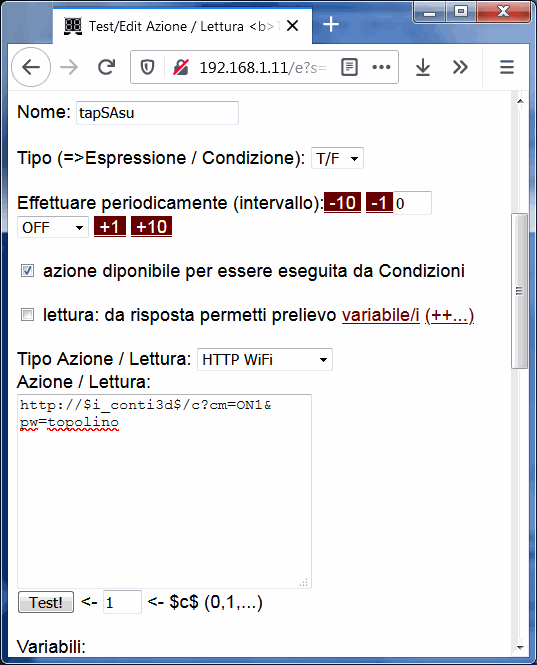Toggle reader view icon in address bar
The image size is (537, 665).
349,67
